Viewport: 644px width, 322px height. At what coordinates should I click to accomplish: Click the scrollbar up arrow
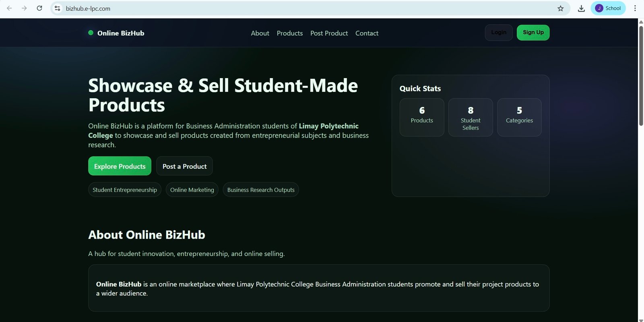641,22
